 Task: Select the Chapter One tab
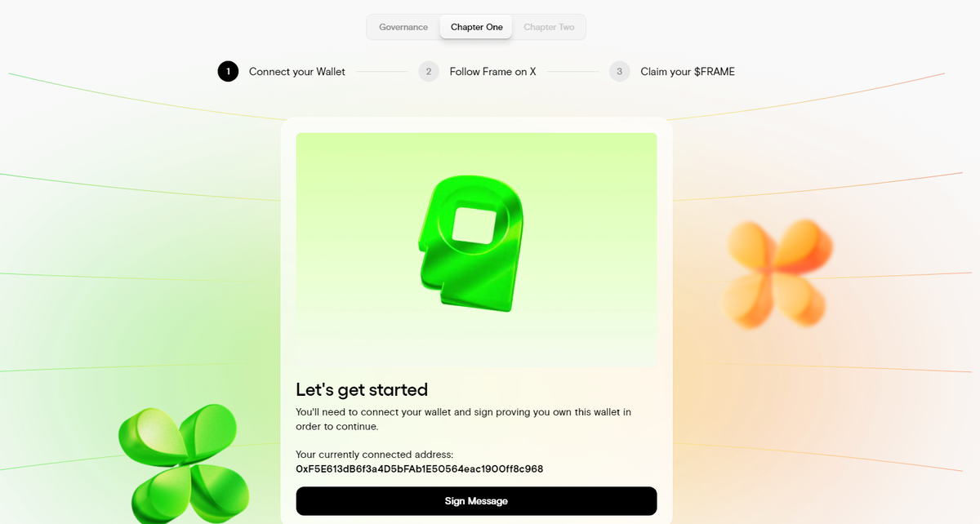477,27
